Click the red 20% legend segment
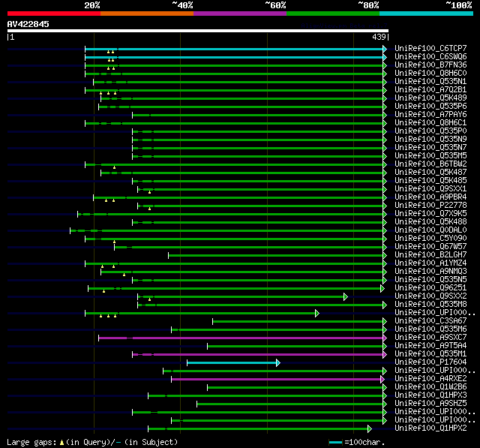Image resolution: width=480 pixels, height=448 pixels. tap(54, 14)
